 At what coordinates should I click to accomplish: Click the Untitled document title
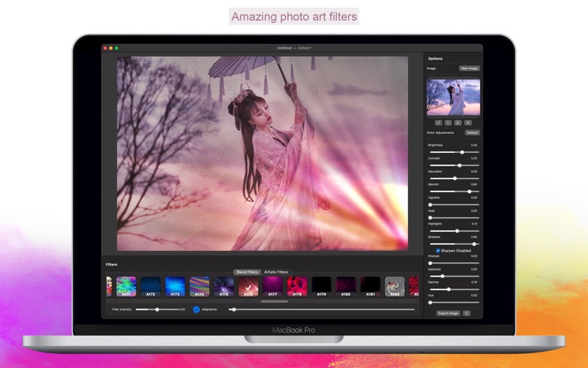284,48
